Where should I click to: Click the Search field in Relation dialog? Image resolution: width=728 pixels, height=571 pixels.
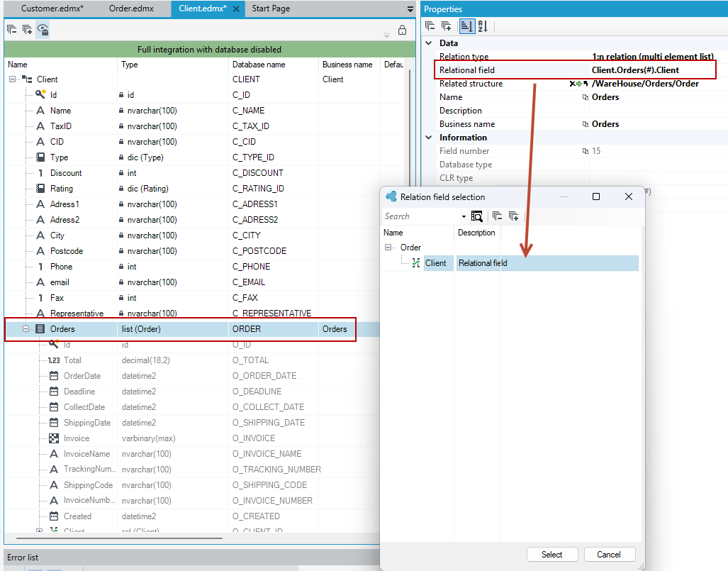(421, 216)
